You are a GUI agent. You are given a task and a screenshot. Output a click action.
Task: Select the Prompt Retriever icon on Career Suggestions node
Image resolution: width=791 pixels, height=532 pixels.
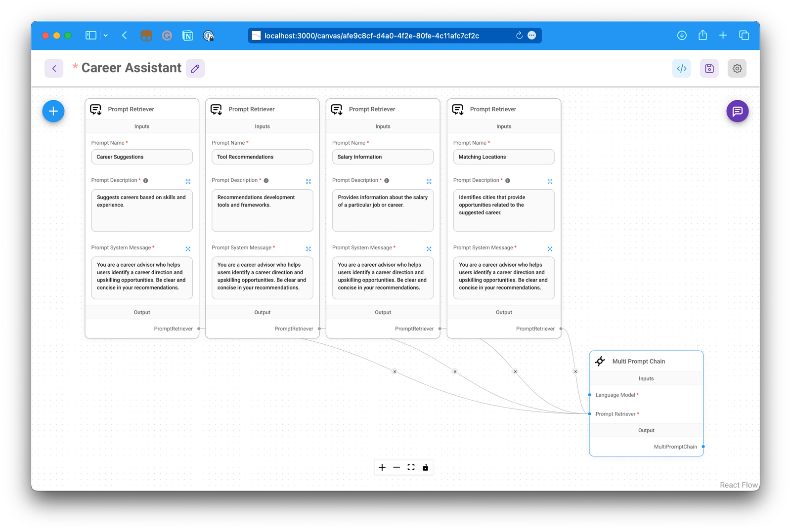tap(96, 109)
